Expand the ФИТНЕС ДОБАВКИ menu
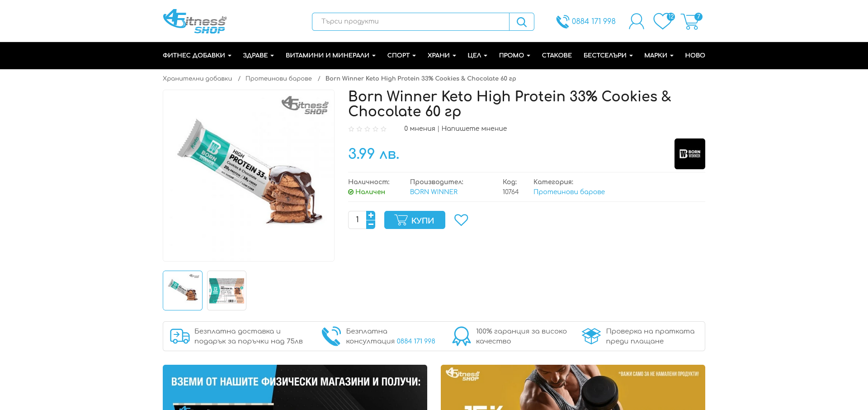This screenshot has height=410, width=868. (x=197, y=55)
